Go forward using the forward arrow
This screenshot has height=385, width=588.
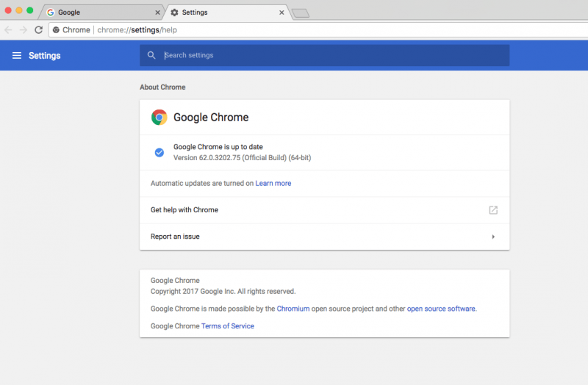[24, 29]
